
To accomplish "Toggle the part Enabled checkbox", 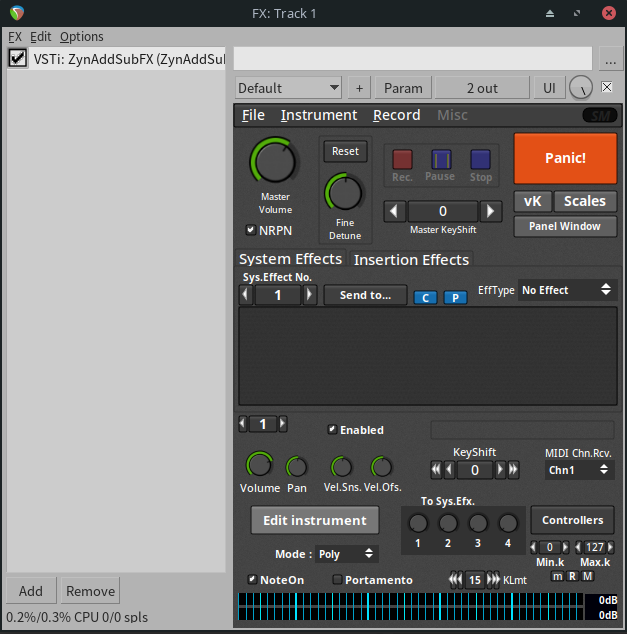I will pos(332,429).
